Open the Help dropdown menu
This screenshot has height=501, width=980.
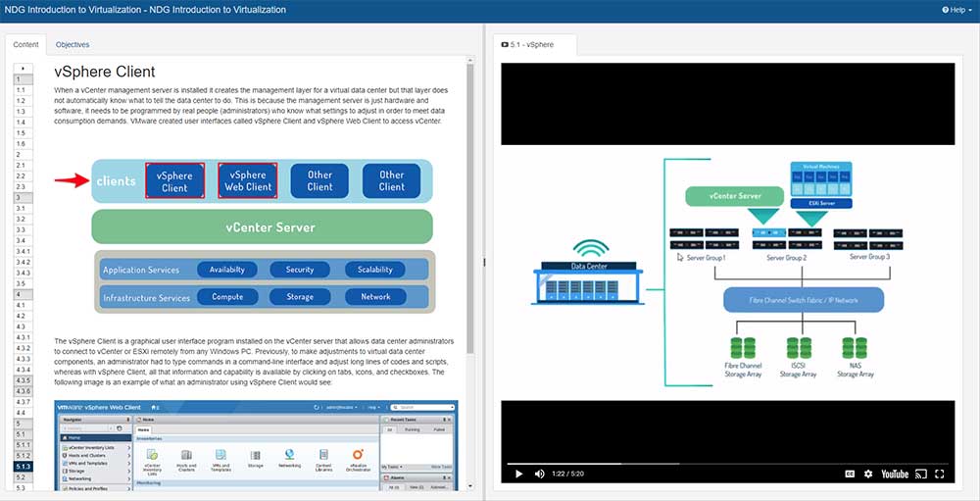(x=956, y=10)
